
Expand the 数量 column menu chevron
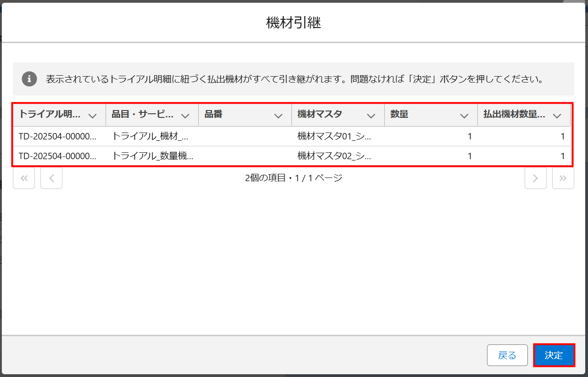464,116
